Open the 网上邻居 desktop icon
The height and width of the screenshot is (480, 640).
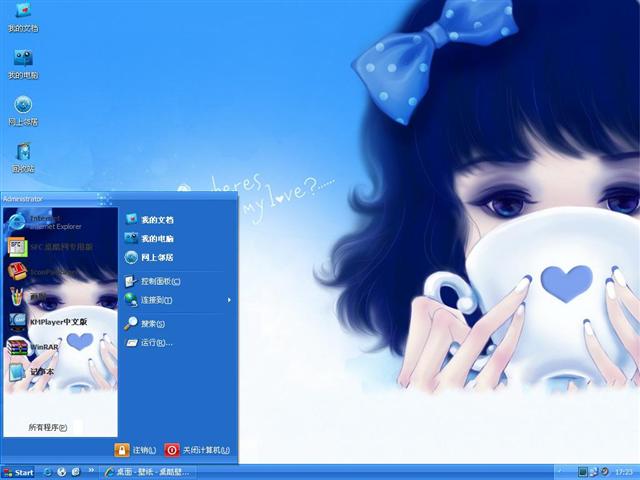point(23,111)
